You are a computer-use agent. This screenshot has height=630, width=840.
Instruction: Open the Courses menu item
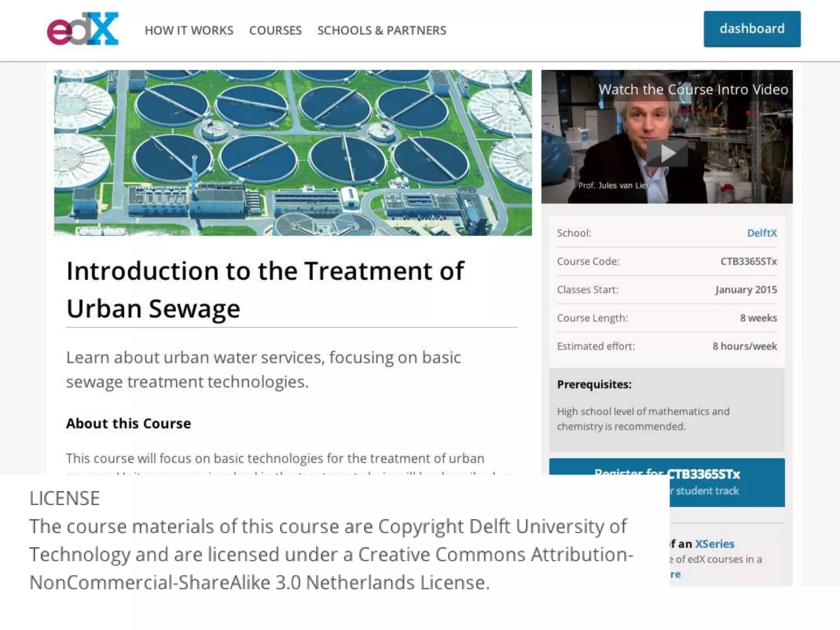[275, 30]
